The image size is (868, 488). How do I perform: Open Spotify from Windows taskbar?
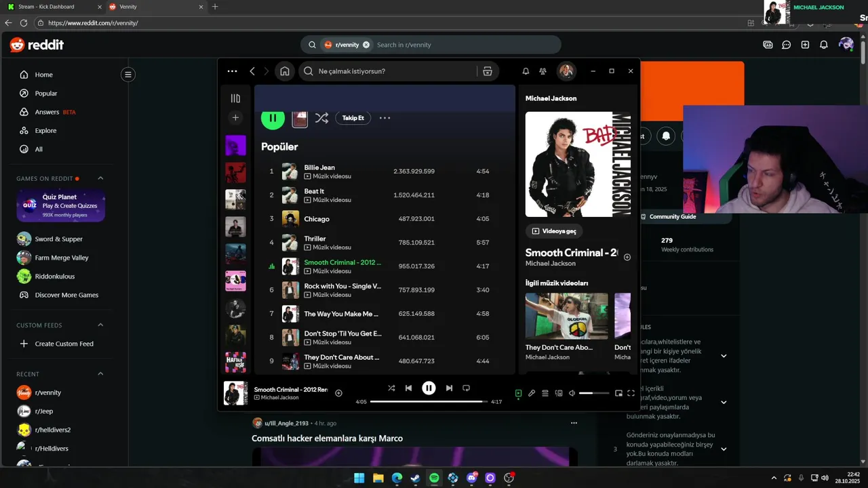434,478
